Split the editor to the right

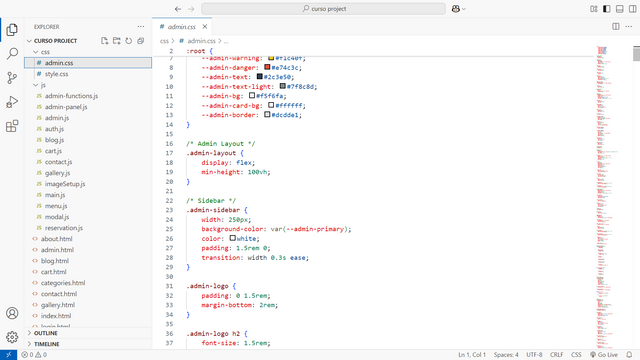(616, 27)
